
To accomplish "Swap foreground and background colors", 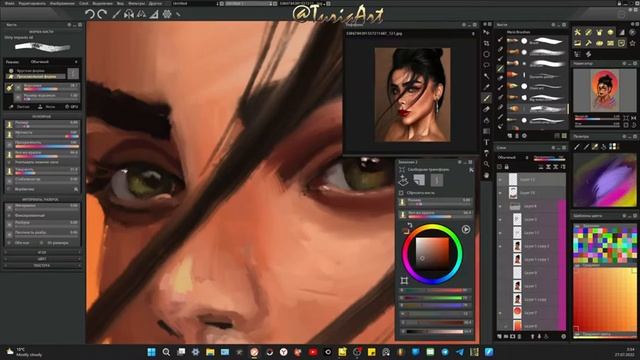I will (x=409, y=225).
